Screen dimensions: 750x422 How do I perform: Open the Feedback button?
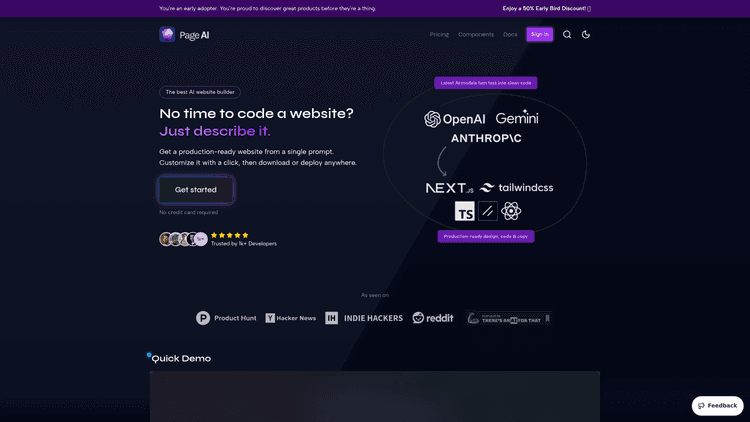(x=717, y=406)
